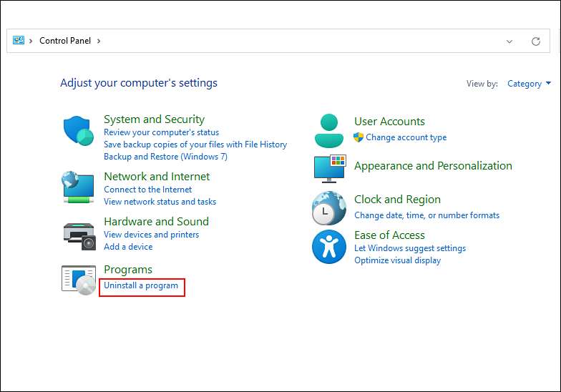561x392 pixels.
Task: Click View devices and printers link
Action: click(152, 235)
